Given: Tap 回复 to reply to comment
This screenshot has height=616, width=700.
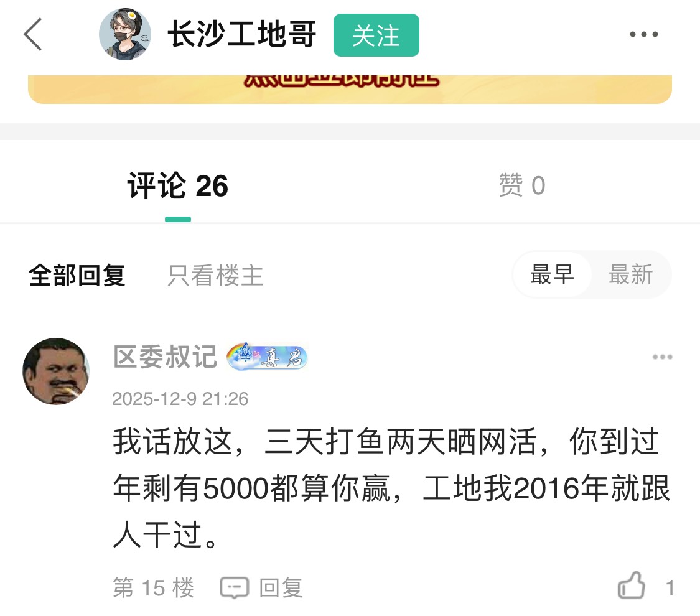Looking at the screenshot, I should pyautogui.click(x=281, y=587).
